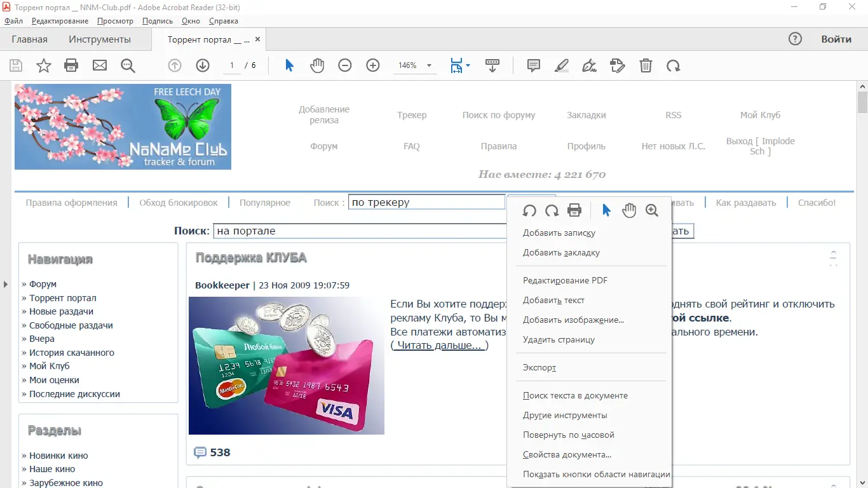Open the Редактирование menu
Screen dimensions: 868x488
click(x=60, y=21)
